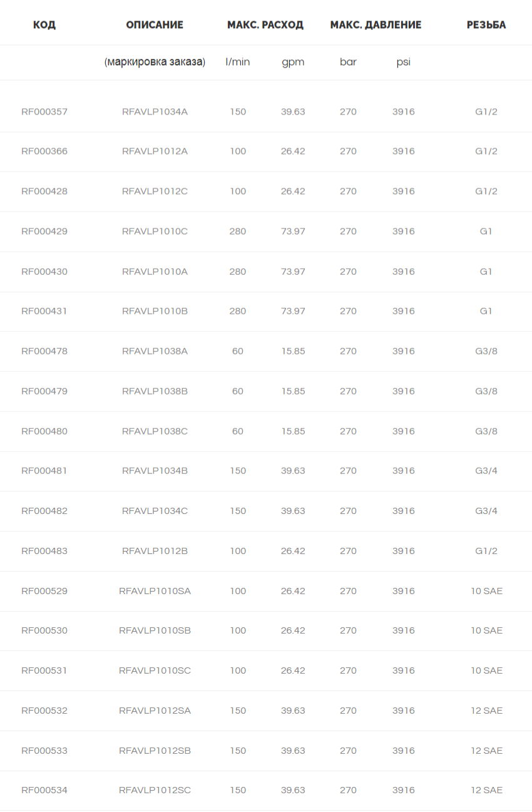Click the МАКС. ДАВЛЕНИЕ column header

click(376, 25)
